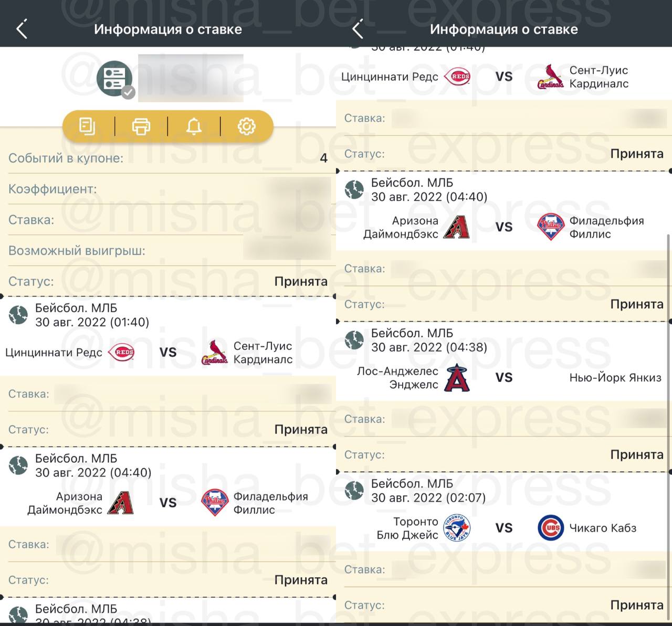Tap 'Филадельфия Филлис' team name, right panel

[x=606, y=227]
